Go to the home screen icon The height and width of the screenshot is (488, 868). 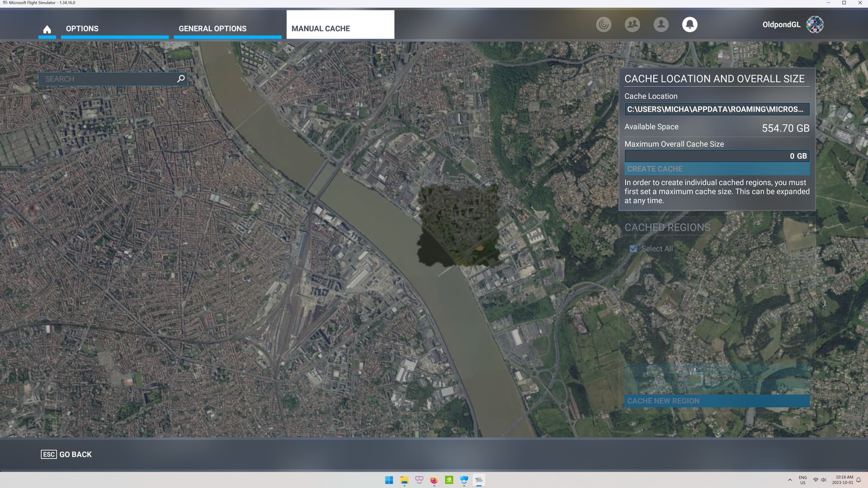47,29
